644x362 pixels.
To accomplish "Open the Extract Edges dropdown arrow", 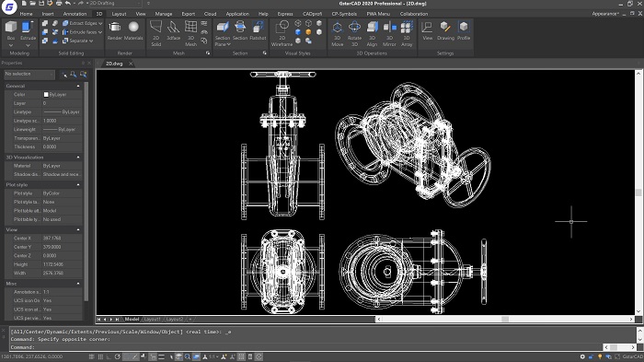I will [100, 23].
